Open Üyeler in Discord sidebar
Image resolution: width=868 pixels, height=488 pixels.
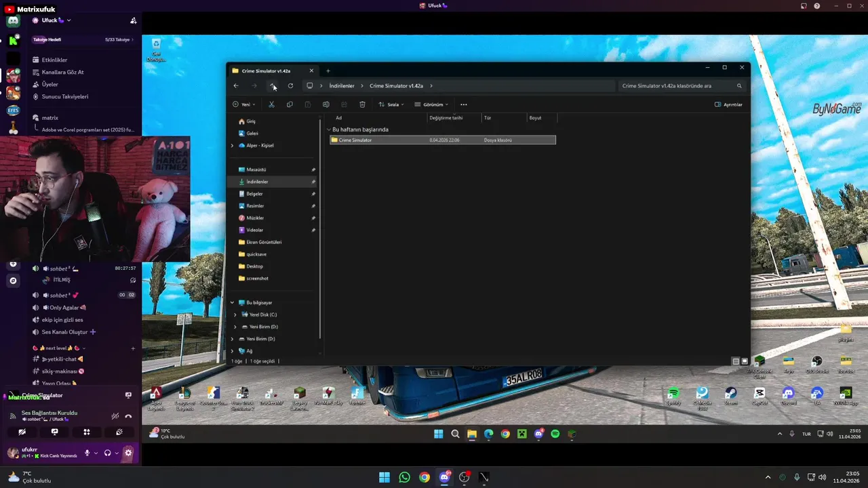pos(50,84)
